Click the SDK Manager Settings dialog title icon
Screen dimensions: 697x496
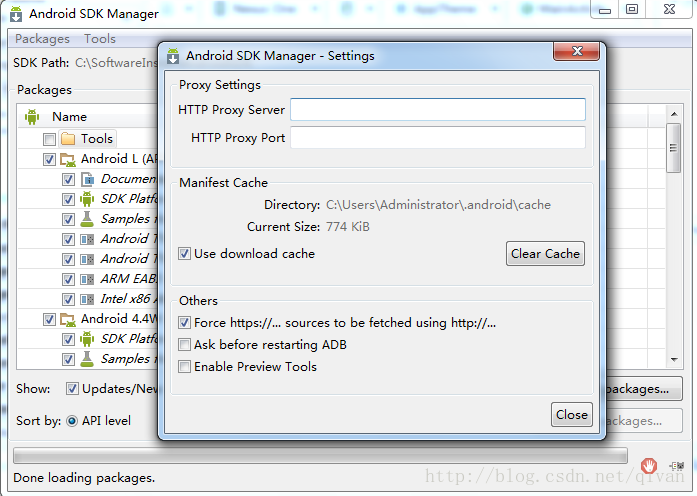click(x=173, y=56)
